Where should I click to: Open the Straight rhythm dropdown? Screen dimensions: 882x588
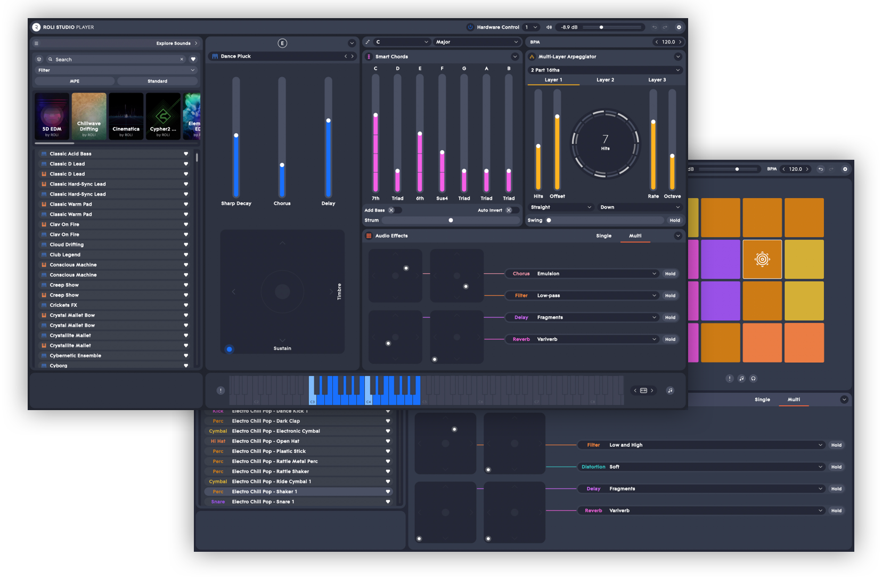point(561,207)
